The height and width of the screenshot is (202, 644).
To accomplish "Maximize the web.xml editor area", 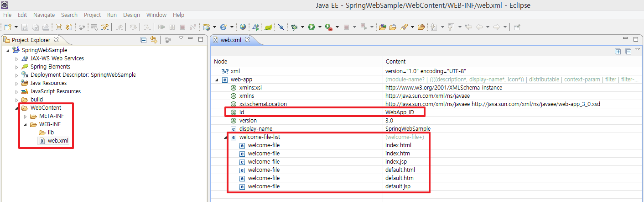I will coord(636,39).
